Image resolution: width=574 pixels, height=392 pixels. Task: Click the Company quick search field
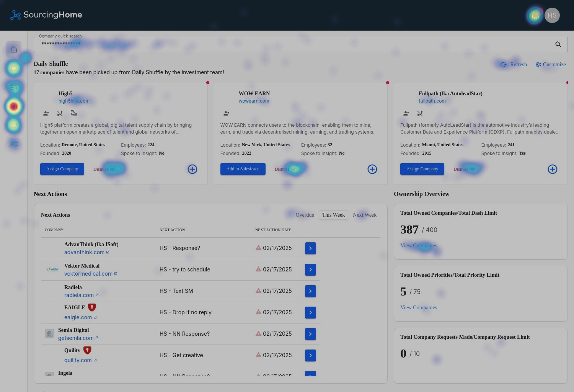[x=291, y=44]
